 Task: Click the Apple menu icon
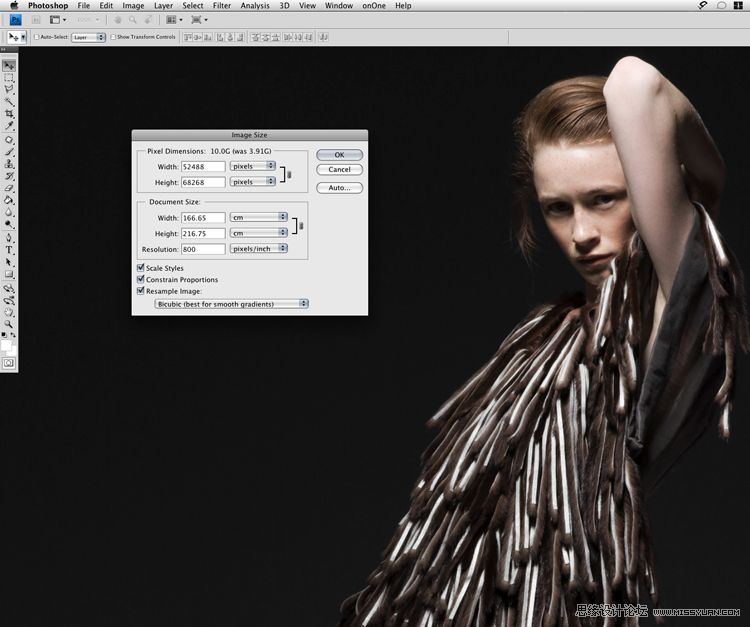click(14, 6)
